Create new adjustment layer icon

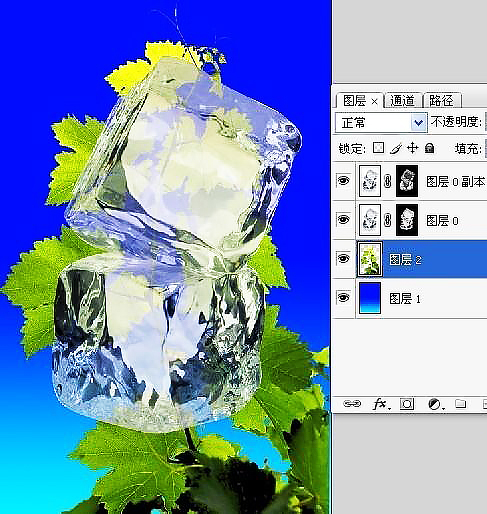(x=435, y=404)
